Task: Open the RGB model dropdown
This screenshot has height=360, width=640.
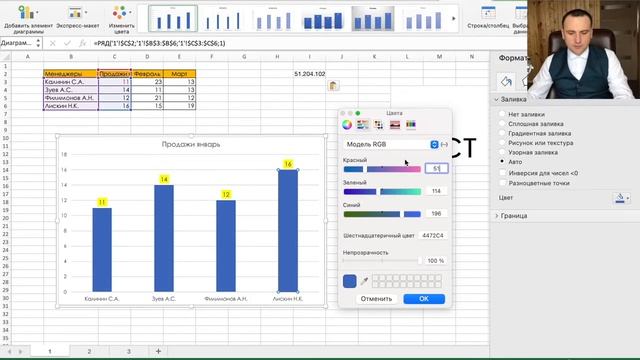Action: point(391,144)
